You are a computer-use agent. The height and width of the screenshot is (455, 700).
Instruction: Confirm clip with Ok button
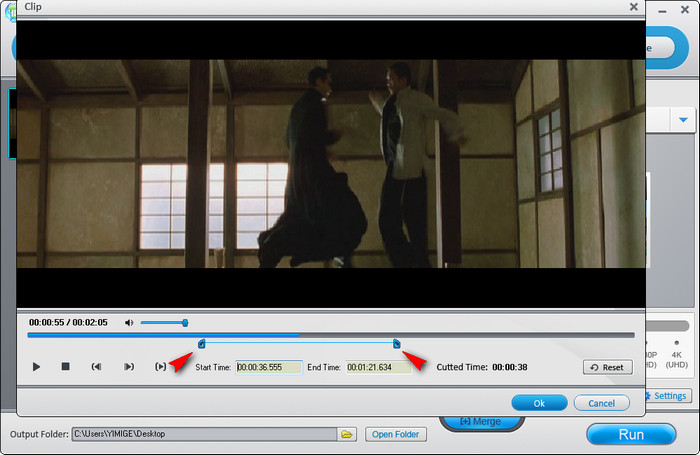point(539,403)
